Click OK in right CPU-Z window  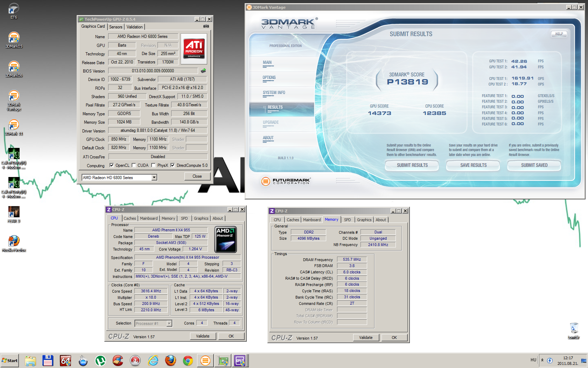[x=394, y=338]
